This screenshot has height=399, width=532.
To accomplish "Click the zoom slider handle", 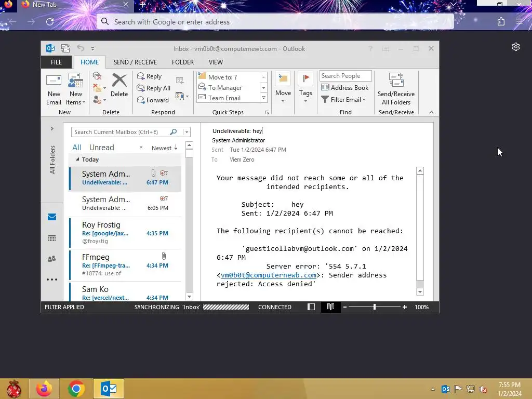I will pos(374,307).
